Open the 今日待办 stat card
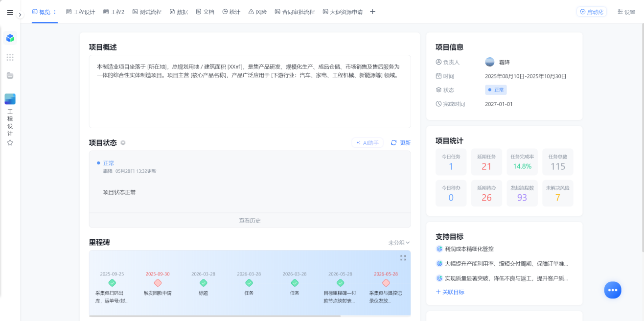 click(x=451, y=193)
